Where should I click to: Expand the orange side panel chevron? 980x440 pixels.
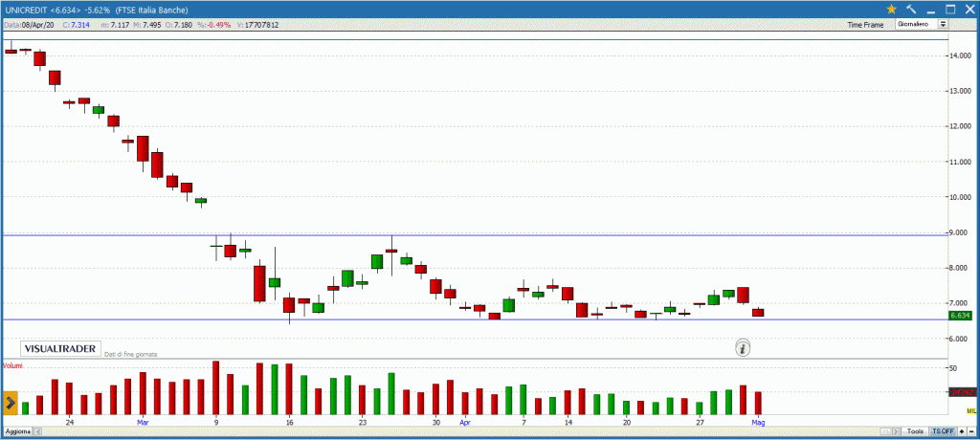(10, 404)
